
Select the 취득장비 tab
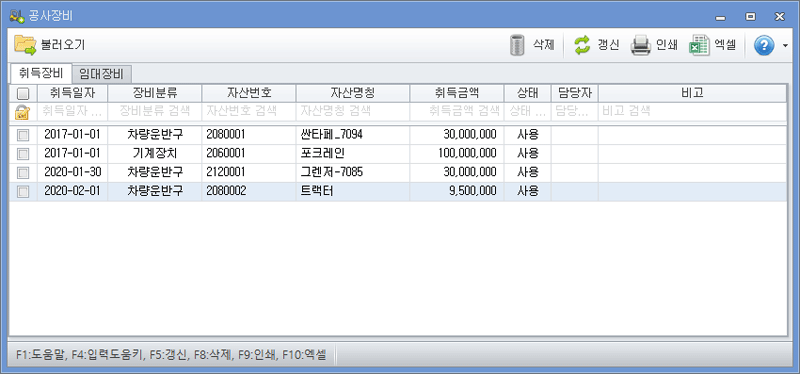click(41, 73)
